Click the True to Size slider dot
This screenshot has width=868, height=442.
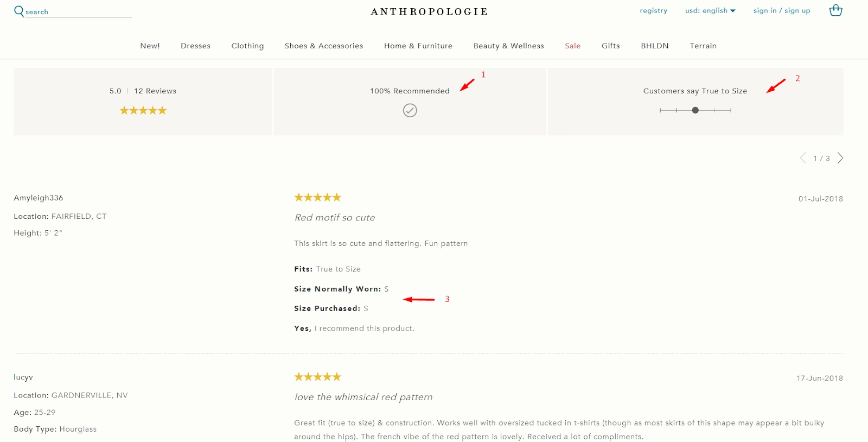pos(695,110)
